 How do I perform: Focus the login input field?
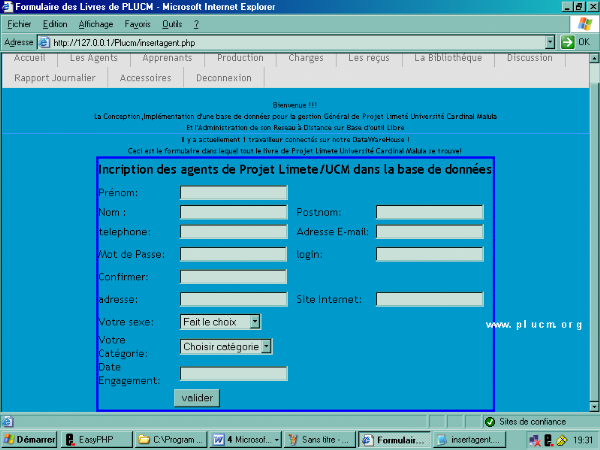click(x=430, y=254)
